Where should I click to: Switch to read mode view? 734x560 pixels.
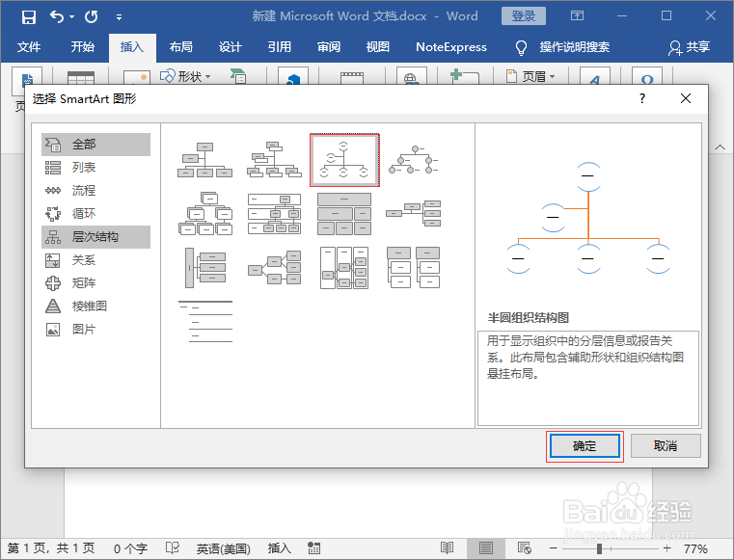[x=447, y=547]
